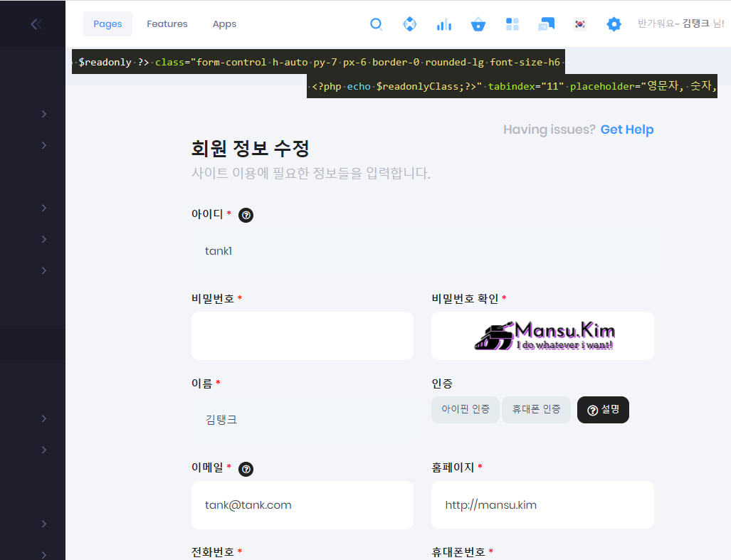Click help icon next to 이메일 label

(246, 468)
